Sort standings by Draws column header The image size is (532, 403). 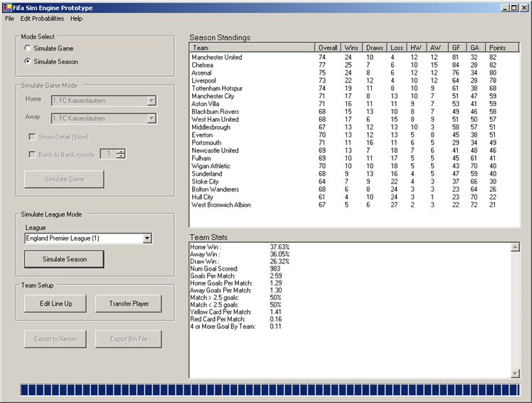click(375, 48)
